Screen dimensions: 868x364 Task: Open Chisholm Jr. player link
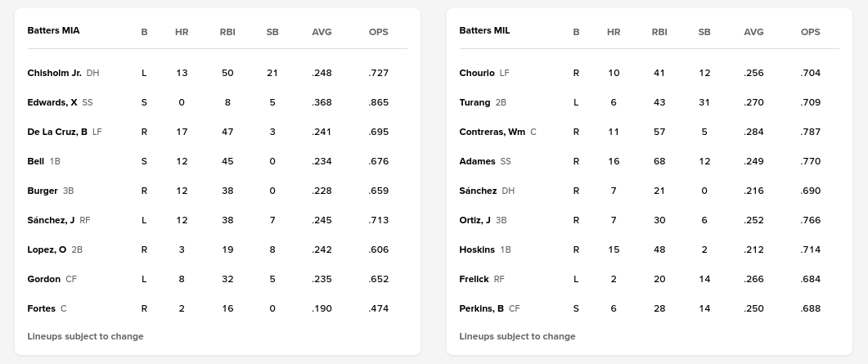54,73
